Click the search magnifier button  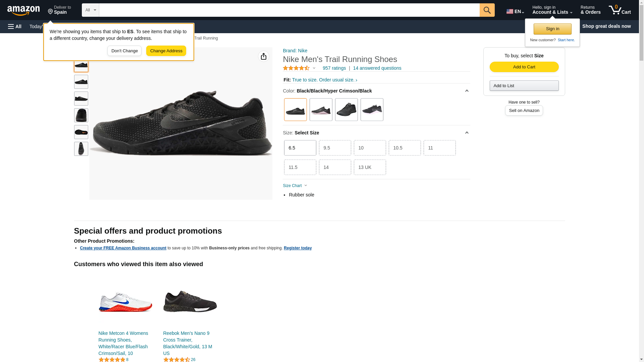487,10
